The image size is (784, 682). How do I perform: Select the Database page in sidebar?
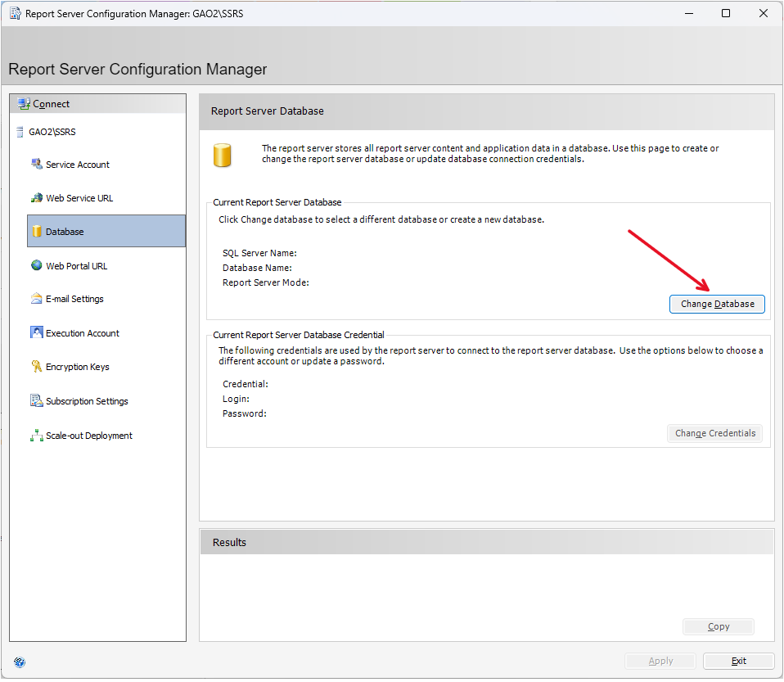click(x=106, y=231)
